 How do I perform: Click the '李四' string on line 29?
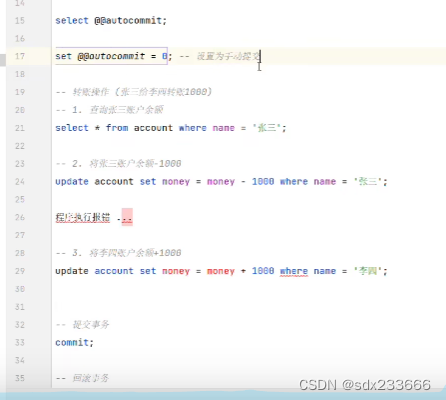click(368, 271)
